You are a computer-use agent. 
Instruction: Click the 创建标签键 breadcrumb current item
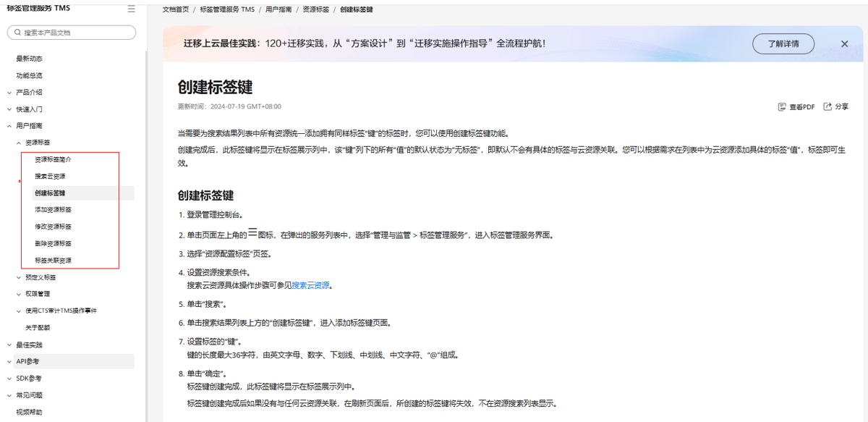click(356, 9)
